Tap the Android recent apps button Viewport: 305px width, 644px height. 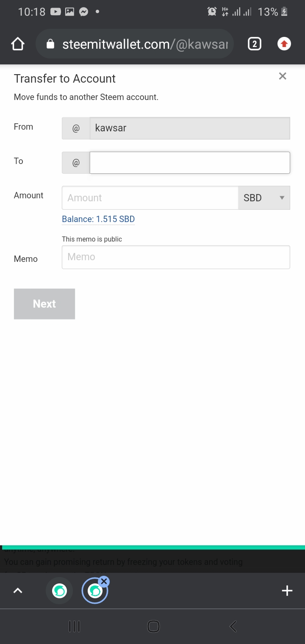[74, 626]
